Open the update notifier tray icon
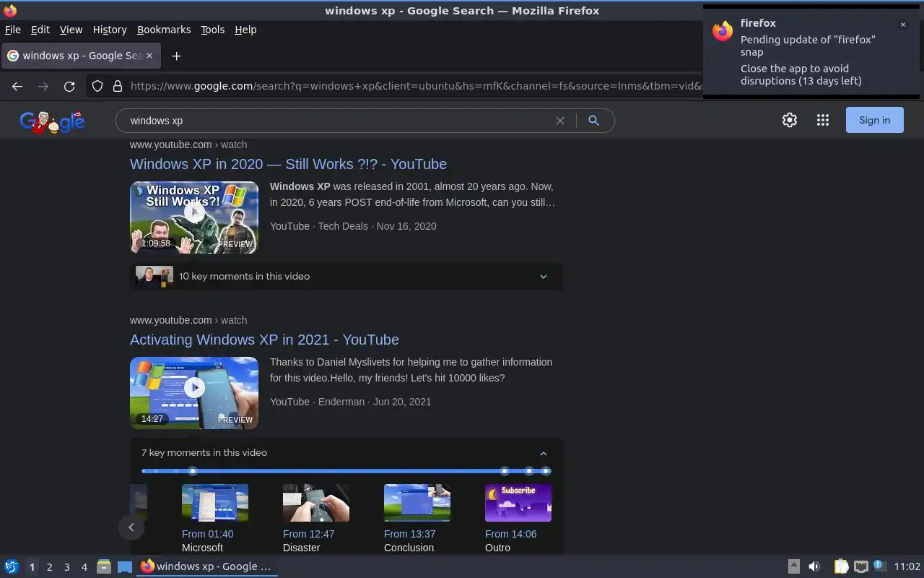This screenshot has width=924, height=578. pyautogui.click(x=879, y=566)
